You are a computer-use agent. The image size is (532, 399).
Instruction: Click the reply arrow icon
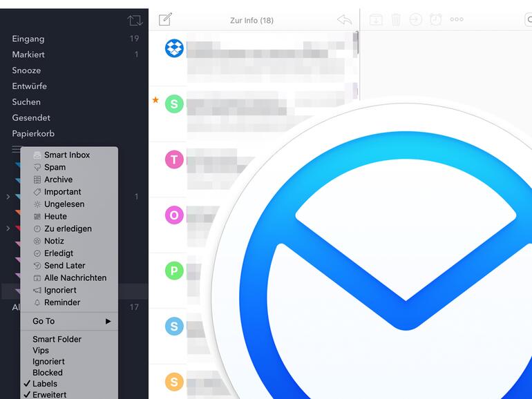[x=344, y=19]
